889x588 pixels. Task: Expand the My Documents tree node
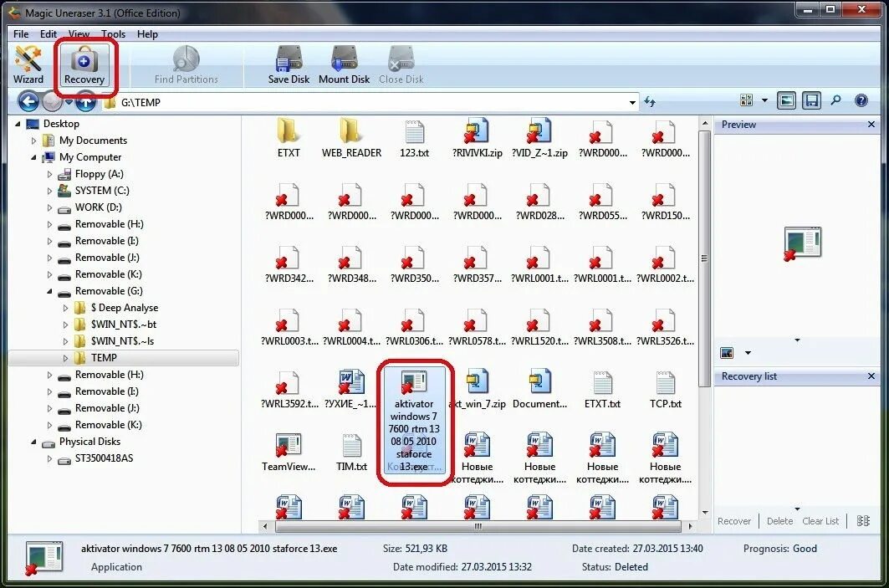click(x=33, y=141)
